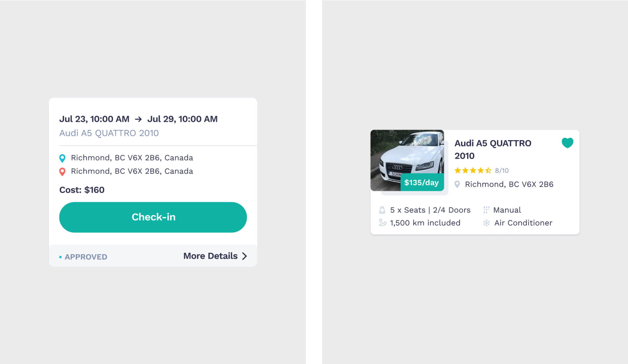The image size is (628, 364).
Task: Click the Jul 29, 10:00 AM end date
Action: [182, 119]
